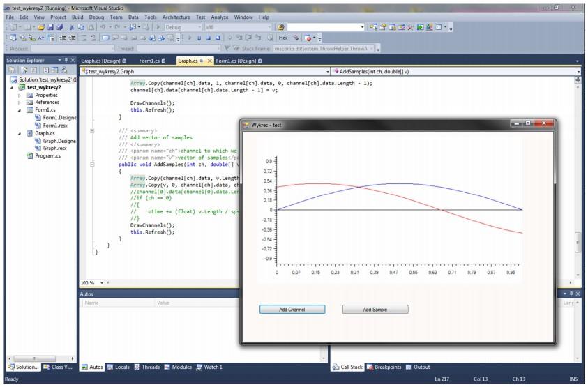This screenshot has height=387, width=588.
Task: Click the Restart debugging icon
Action: [x=218, y=38]
